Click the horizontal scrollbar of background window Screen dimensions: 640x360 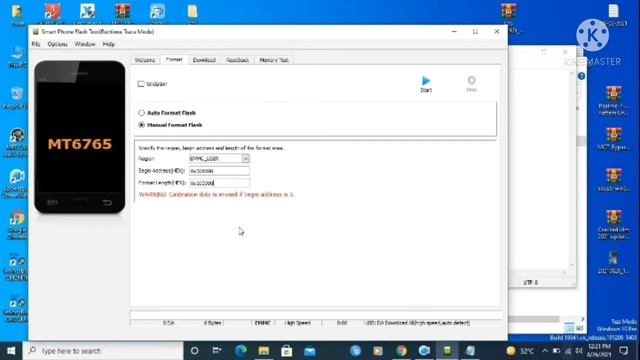coord(534,319)
